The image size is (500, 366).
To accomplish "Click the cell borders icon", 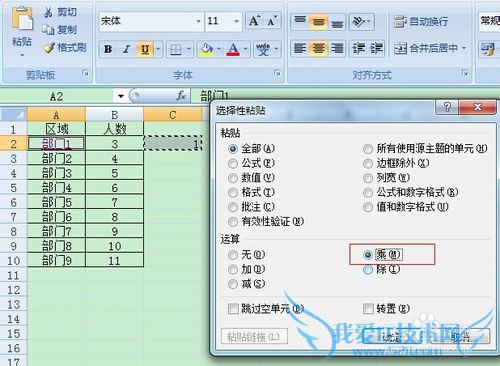I will (x=176, y=49).
